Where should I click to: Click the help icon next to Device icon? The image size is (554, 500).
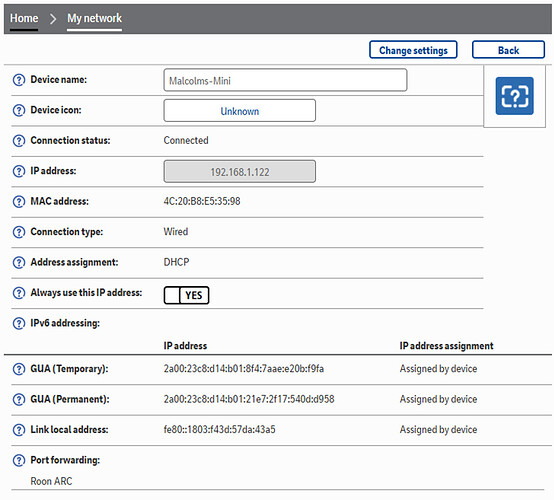pyautogui.click(x=19, y=110)
